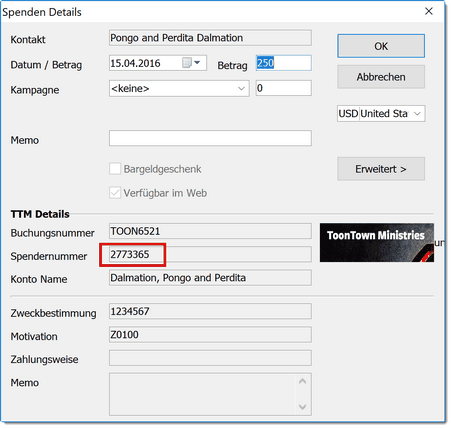Image resolution: width=451 pixels, height=428 pixels.
Task: Click the Zweckbestimmung field 1234567
Action: [210, 311]
